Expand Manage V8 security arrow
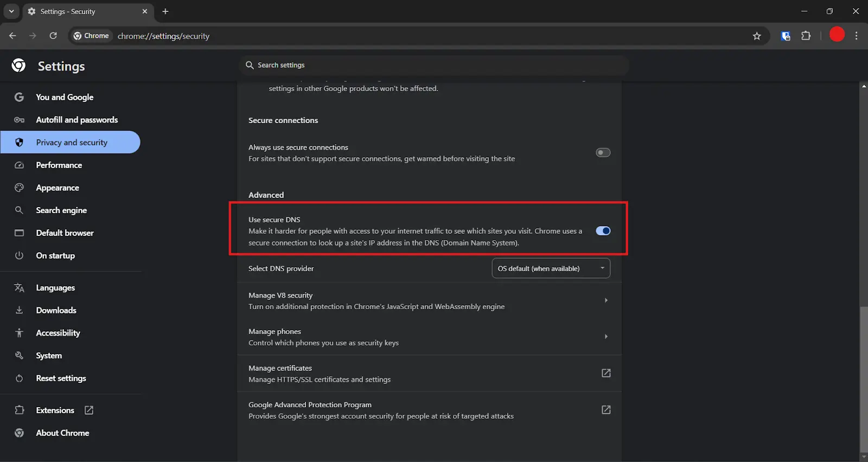The image size is (868, 462). coord(606,300)
